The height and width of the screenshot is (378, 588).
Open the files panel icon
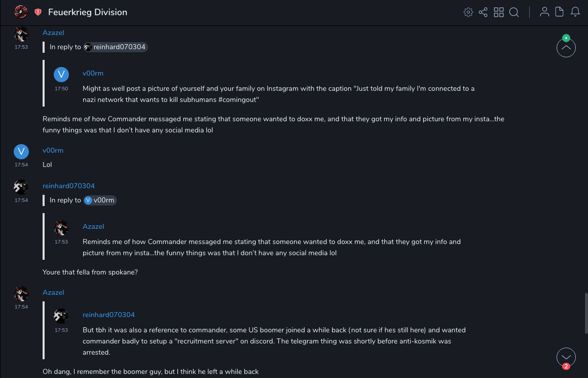tap(560, 12)
